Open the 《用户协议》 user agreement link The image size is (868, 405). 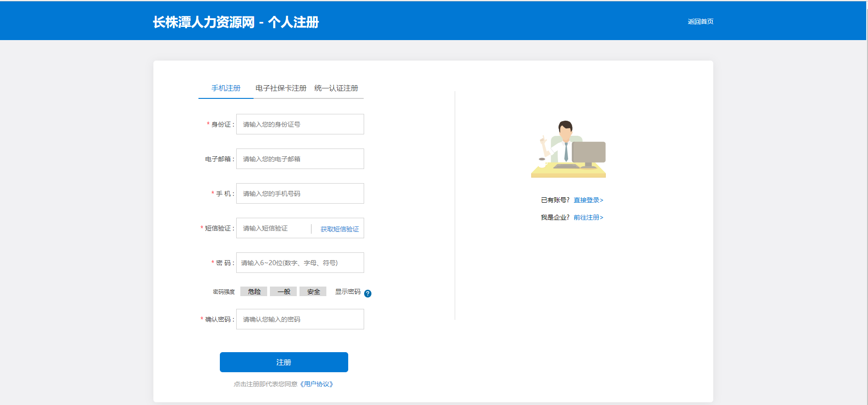coord(317,384)
